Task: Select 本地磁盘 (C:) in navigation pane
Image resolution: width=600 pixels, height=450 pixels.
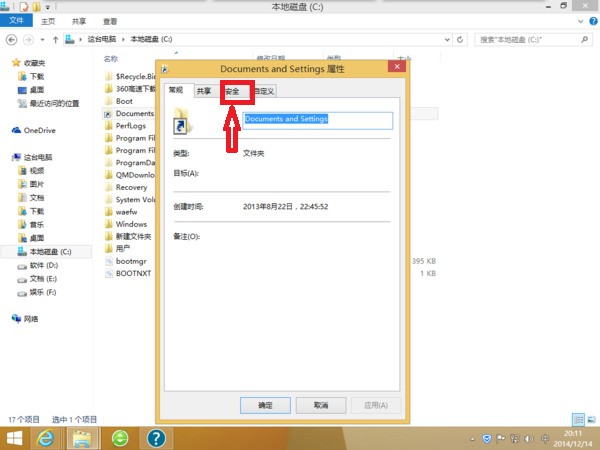Action: point(45,252)
